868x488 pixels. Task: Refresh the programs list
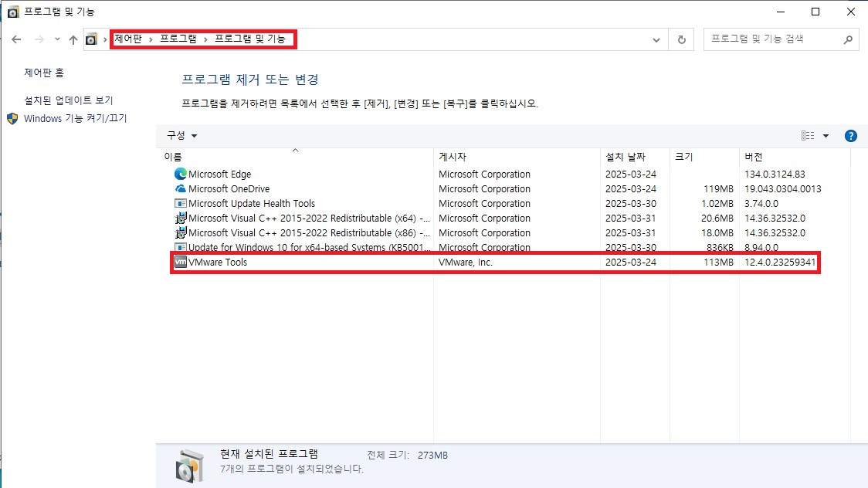pos(681,39)
